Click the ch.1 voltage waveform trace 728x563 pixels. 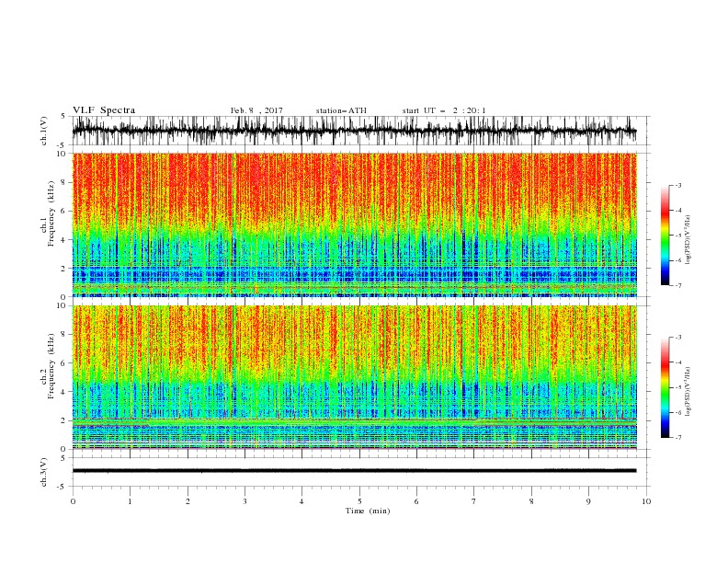(354, 131)
